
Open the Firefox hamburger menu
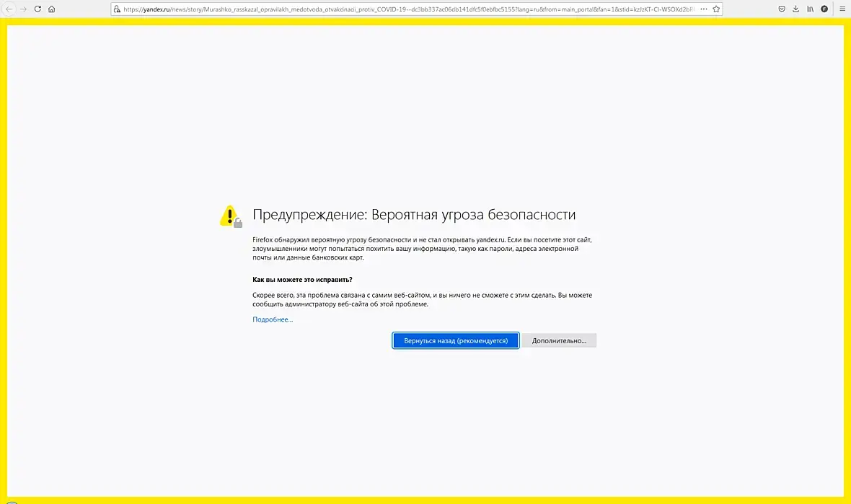(x=842, y=9)
